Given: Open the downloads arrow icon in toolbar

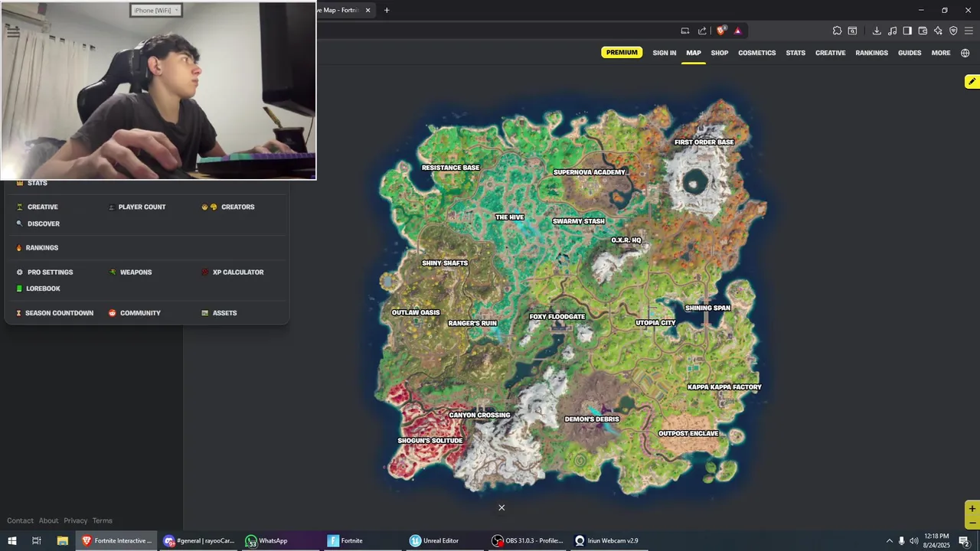Looking at the screenshot, I should (877, 31).
